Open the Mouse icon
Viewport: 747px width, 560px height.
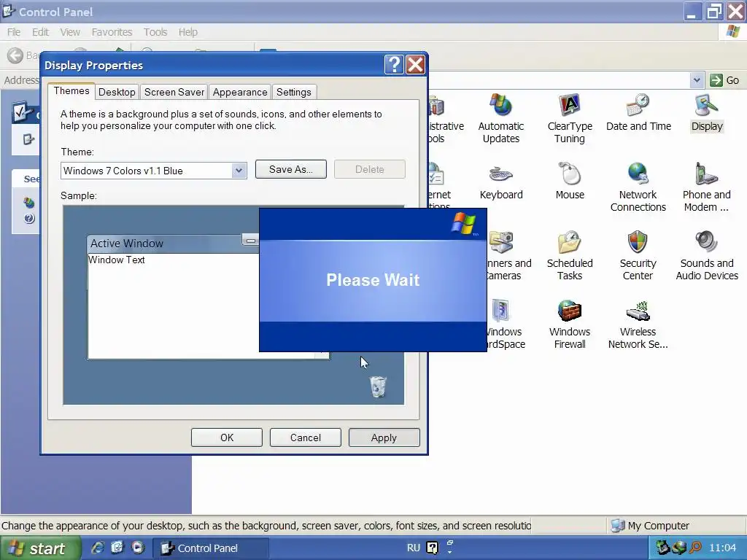(x=570, y=181)
